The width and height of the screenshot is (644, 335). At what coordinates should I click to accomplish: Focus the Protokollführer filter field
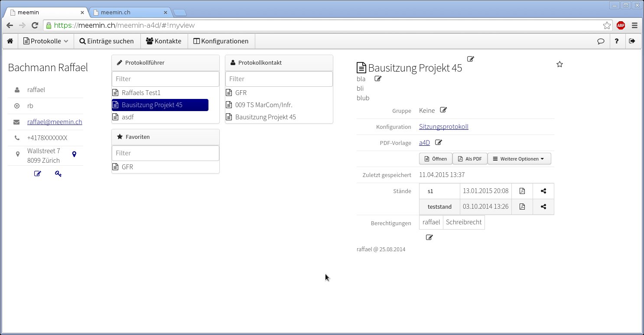point(166,79)
